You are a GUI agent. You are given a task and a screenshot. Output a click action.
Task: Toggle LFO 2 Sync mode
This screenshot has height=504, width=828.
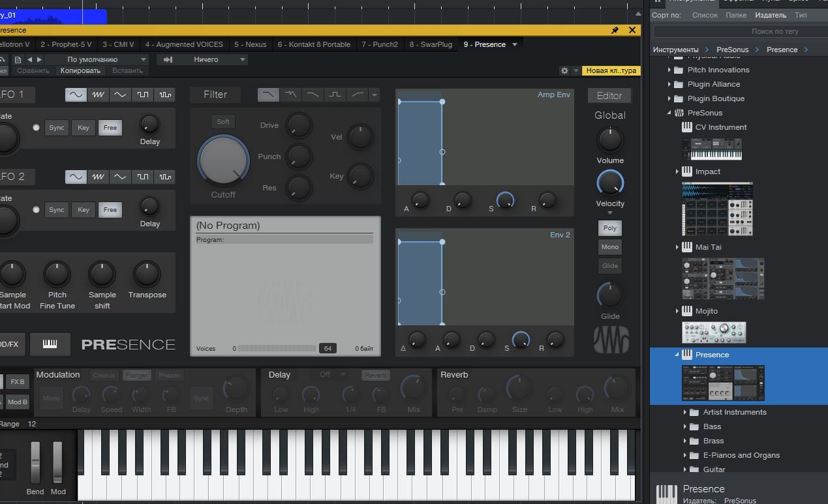click(x=57, y=210)
